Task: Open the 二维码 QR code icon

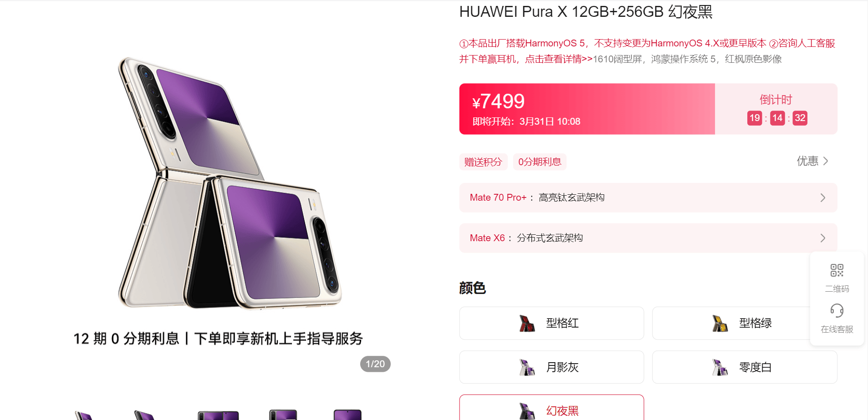Action: coord(837,270)
